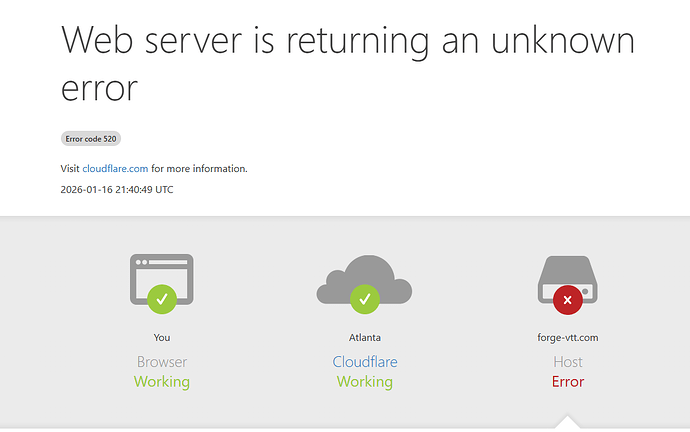The image size is (690, 432).
Task: Click the gray "Browser" status label
Action: click(x=162, y=362)
